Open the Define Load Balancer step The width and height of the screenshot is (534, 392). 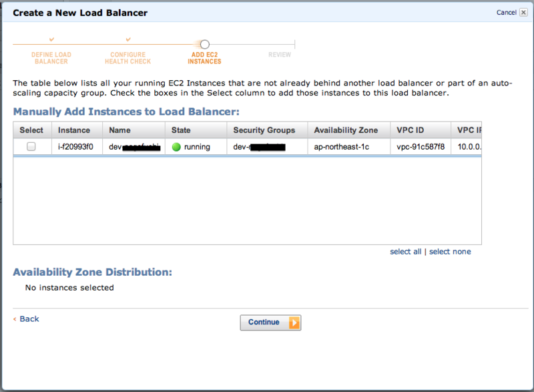51,58
